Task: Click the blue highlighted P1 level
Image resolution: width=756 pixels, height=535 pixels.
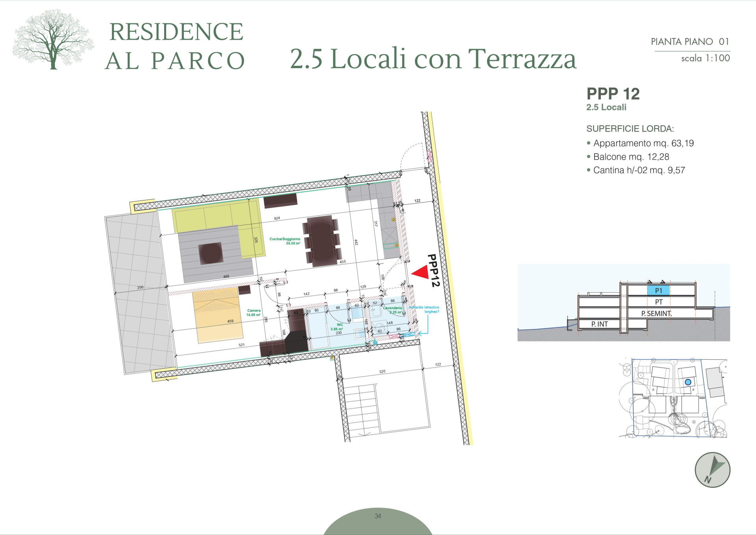Action: pyautogui.click(x=658, y=291)
